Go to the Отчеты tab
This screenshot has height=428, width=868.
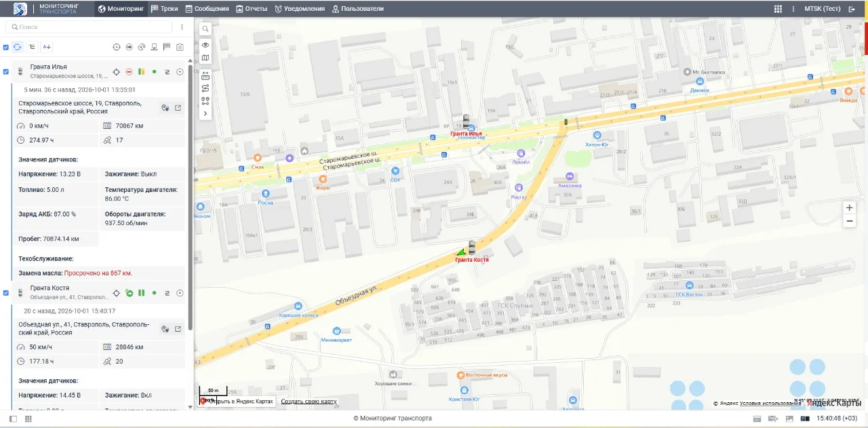(x=252, y=9)
